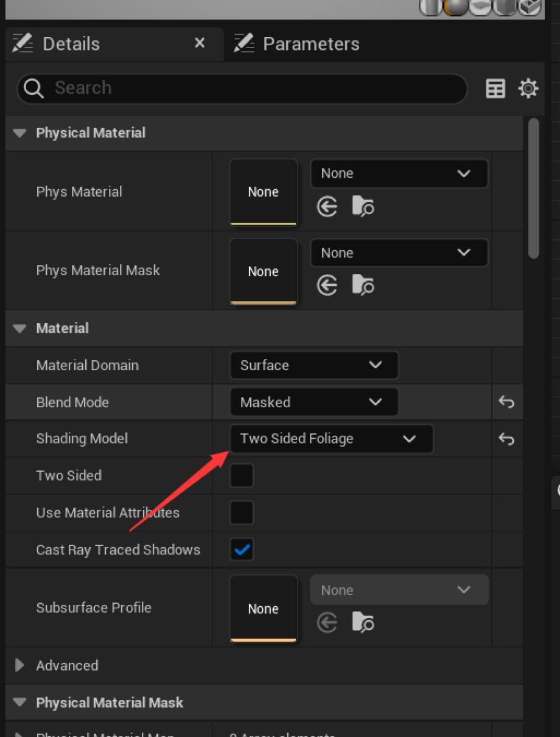Use selected asset for Phys Material Mask
560x737 pixels.
click(x=327, y=285)
